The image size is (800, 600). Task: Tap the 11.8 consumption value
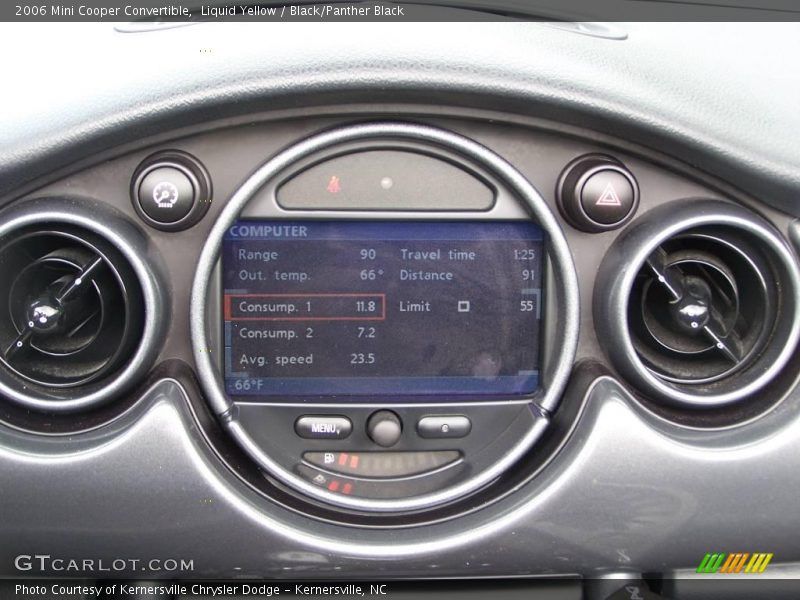point(365,307)
